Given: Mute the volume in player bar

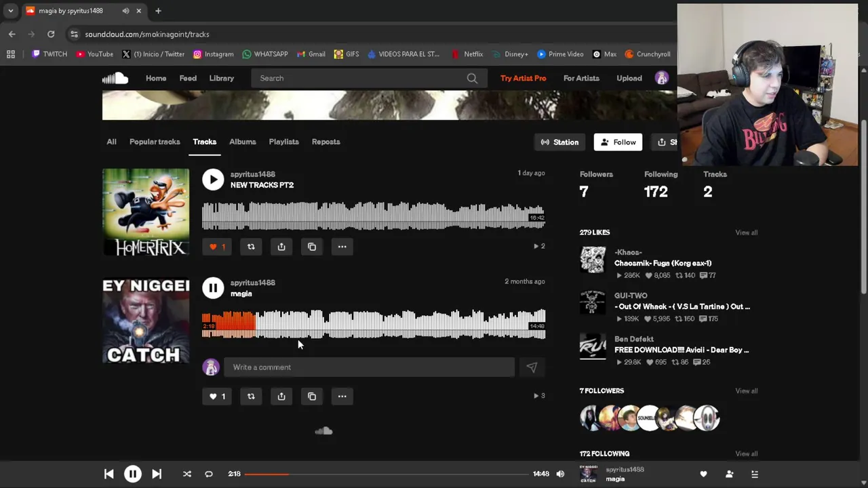Looking at the screenshot, I should [x=560, y=474].
